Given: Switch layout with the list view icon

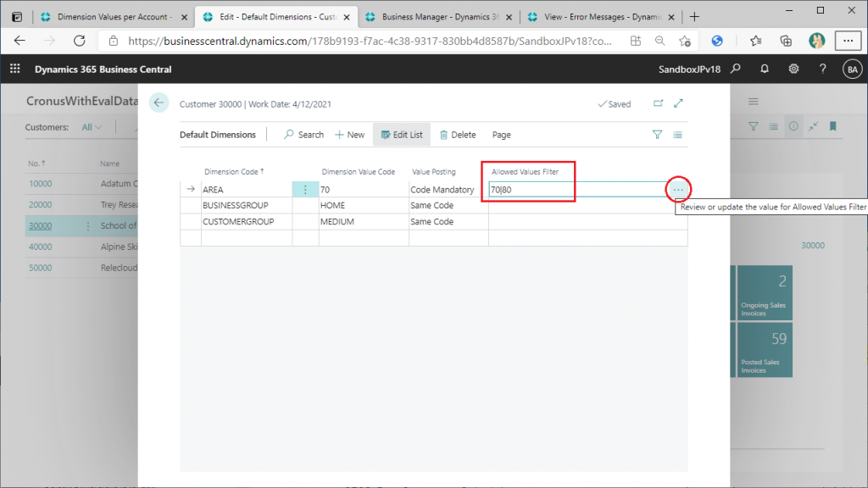Looking at the screenshot, I should coord(677,135).
